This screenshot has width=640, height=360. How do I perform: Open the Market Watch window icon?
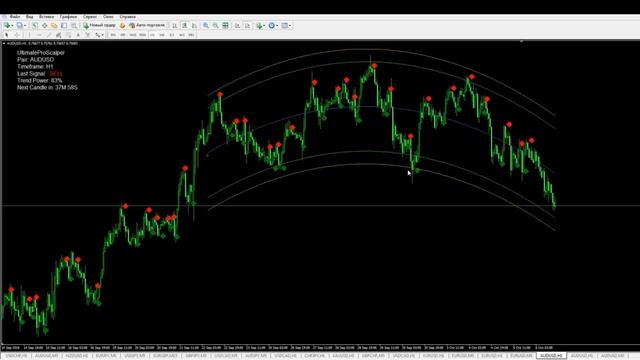tap(35, 25)
